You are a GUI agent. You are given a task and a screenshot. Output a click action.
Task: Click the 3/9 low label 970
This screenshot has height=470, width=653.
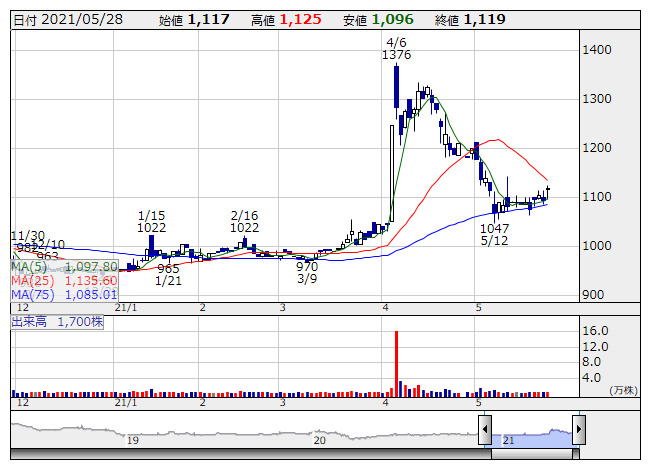tap(306, 267)
